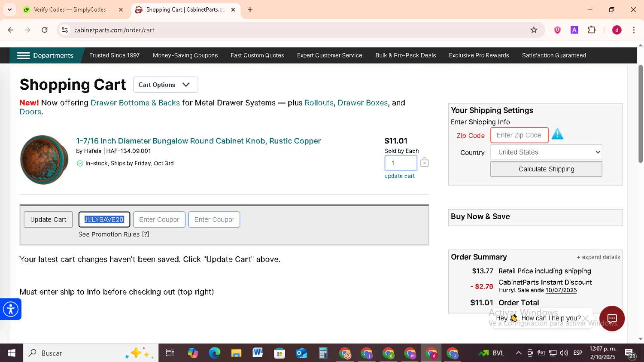Select the Shopping Cart CabinetParts tab
The width and height of the screenshot is (644, 362).
click(185, 9)
